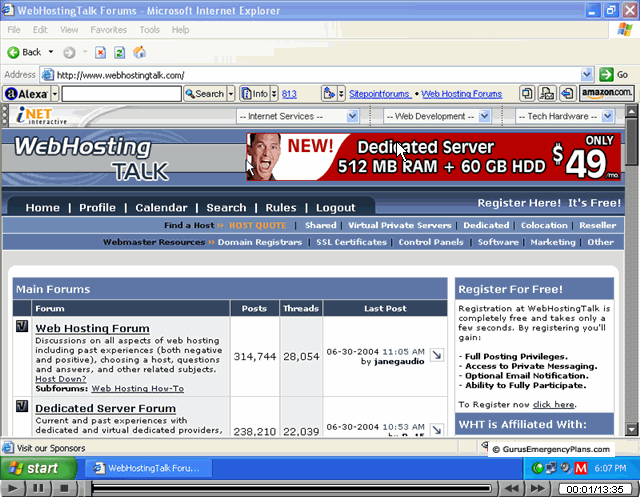Viewport: 640px width, 497px height.
Task: Click the Alexa search input field
Action: (x=121, y=94)
